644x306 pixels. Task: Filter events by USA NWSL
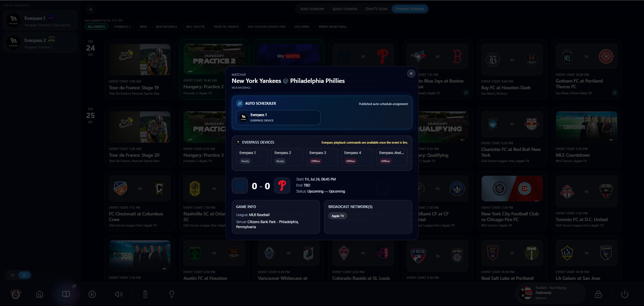tap(302, 27)
